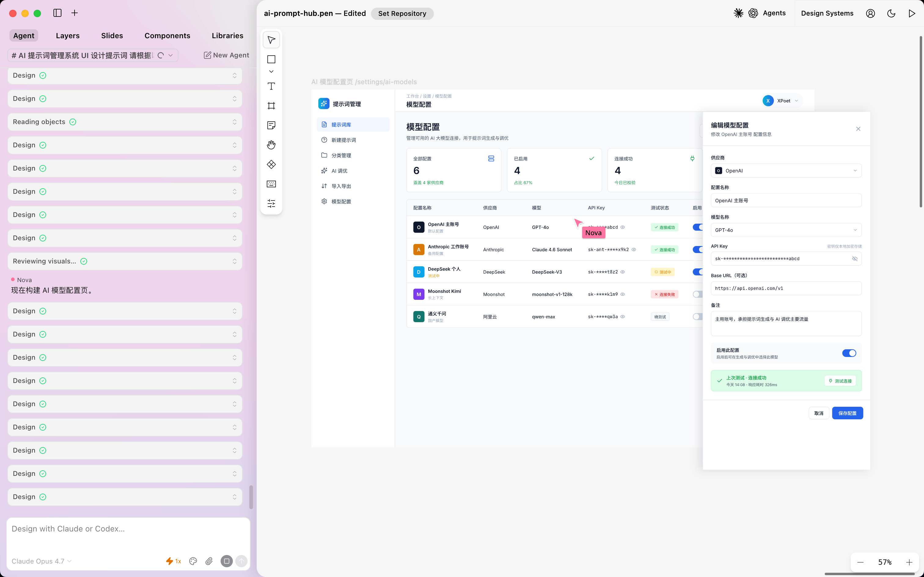This screenshot has width=924, height=577.
Task: Toggle OpenAI 主账号 row enable switch
Action: 698,227
